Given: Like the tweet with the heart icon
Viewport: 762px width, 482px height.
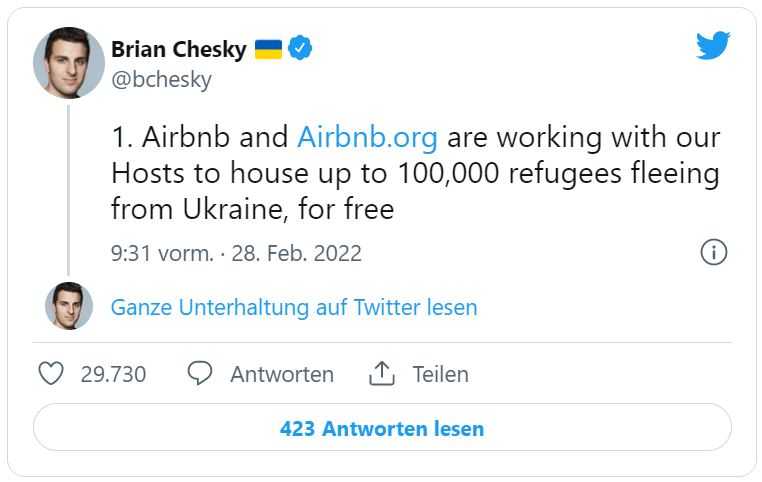Looking at the screenshot, I should click(x=51, y=374).
